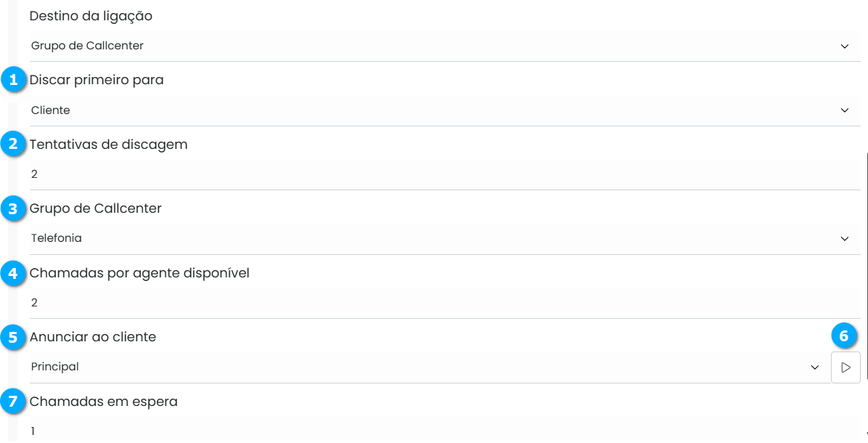Click the chevron arrow of the Cliente dropdown
This screenshot has height=443, width=868.
coord(845,110)
